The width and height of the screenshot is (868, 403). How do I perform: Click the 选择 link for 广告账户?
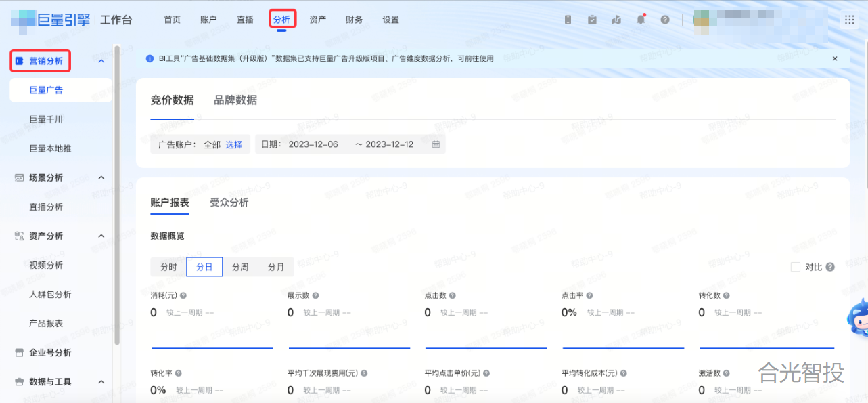point(234,144)
